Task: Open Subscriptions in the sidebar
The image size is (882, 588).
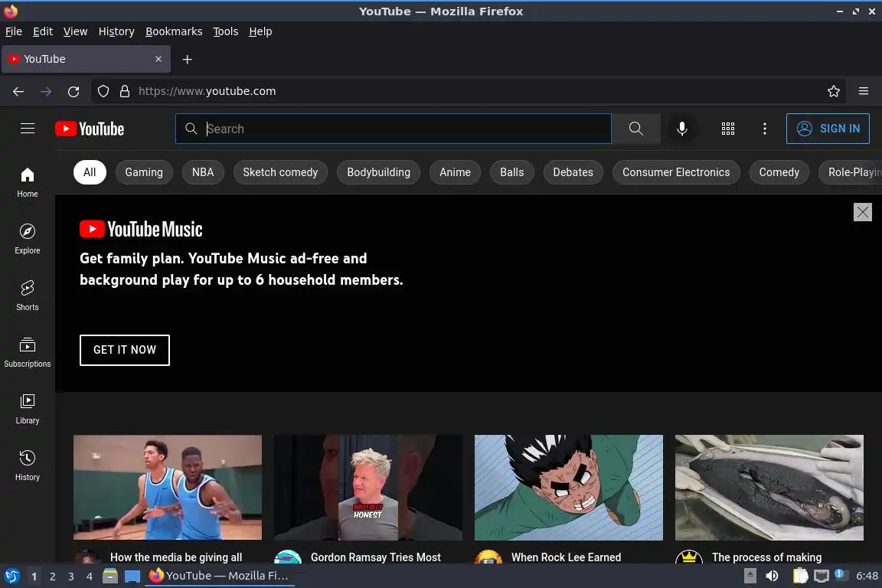Action: pos(27,353)
